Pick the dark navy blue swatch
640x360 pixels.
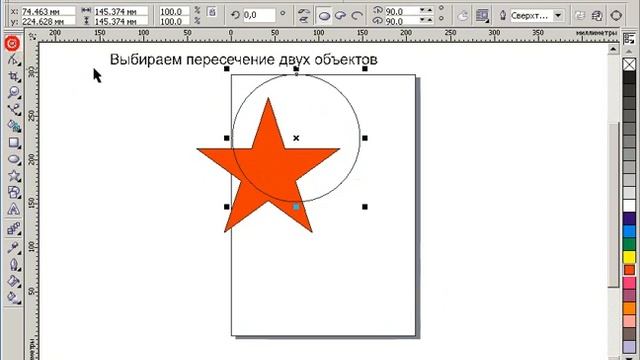click(629, 218)
